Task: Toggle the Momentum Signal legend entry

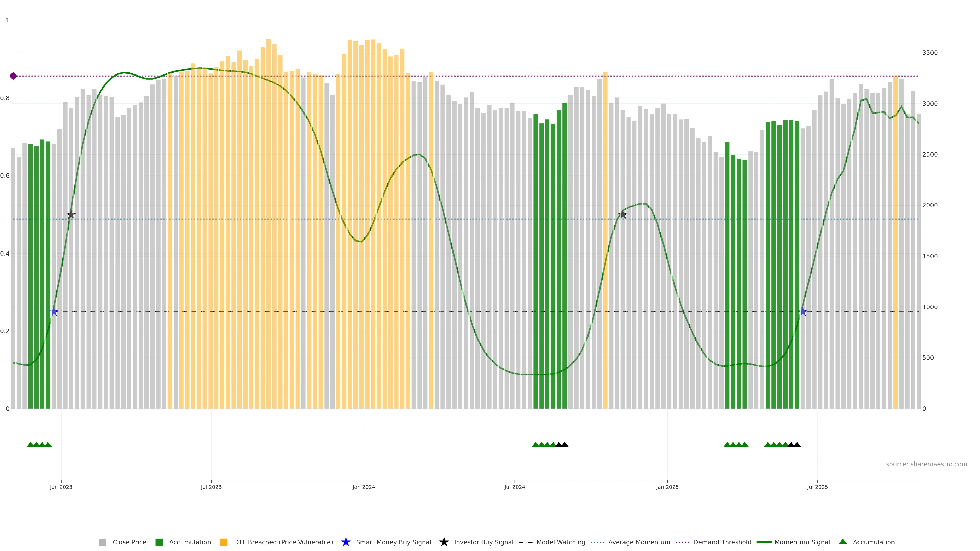Action: (x=802, y=542)
